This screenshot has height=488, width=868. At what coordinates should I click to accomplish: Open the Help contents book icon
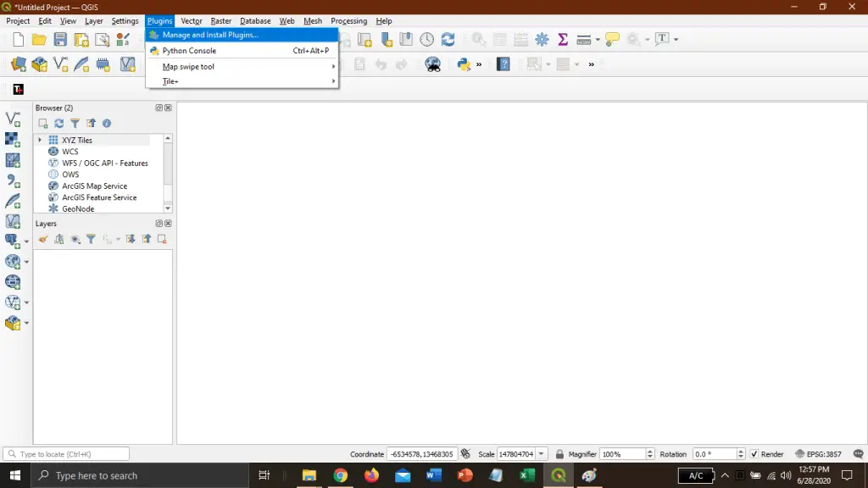click(504, 64)
